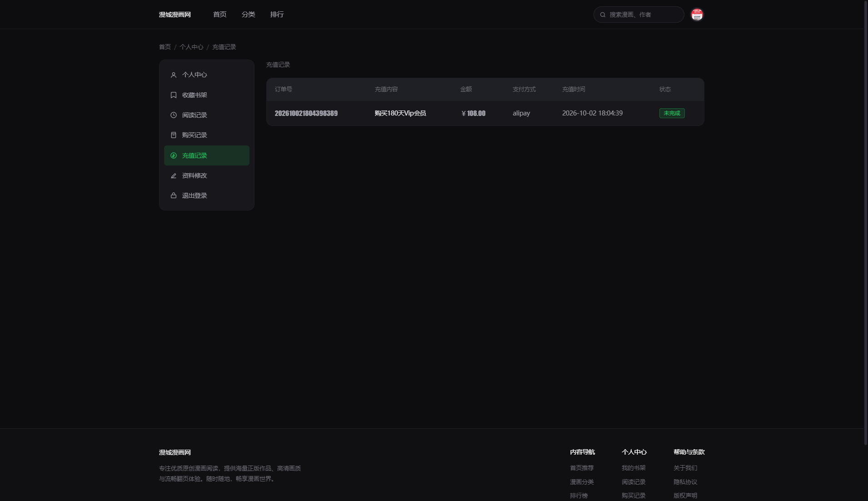The height and width of the screenshot is (501, 868).
Task: Open 排行 in the top navigation
Action: (x=277, y=15)
